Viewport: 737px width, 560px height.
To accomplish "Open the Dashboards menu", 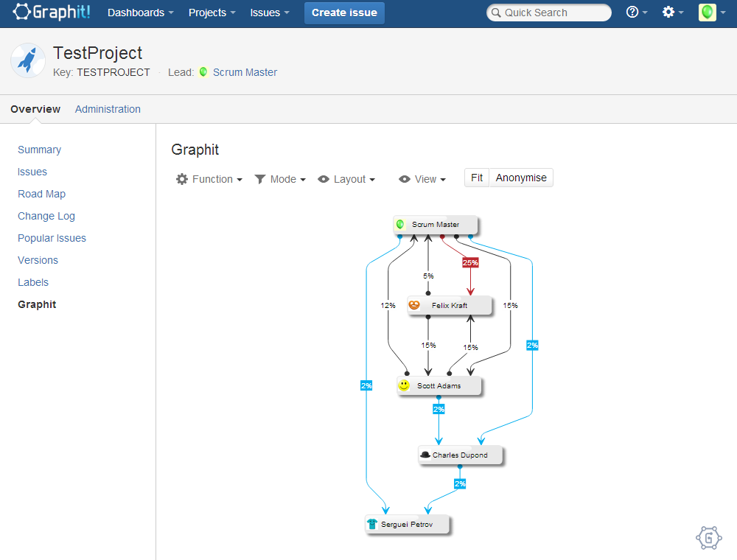I will pos(141,13).
